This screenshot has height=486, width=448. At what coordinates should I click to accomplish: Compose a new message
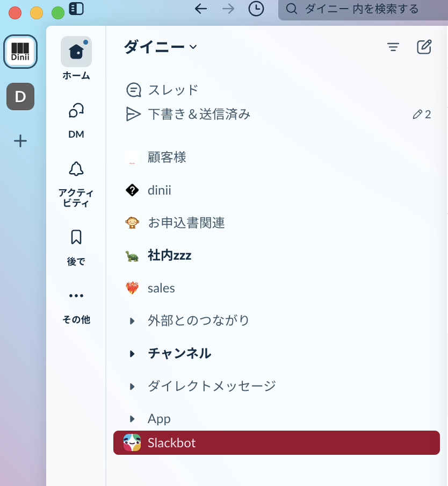point(424,47)
